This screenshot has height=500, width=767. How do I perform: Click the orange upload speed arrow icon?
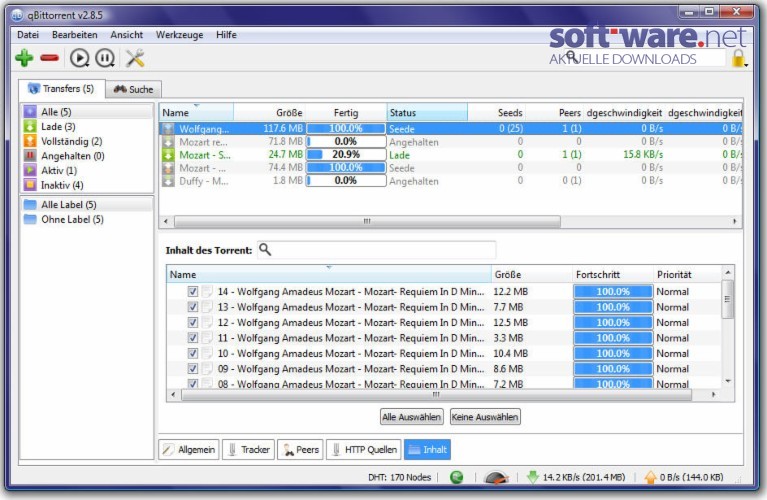pyautogui.click(x=650, y=477)
